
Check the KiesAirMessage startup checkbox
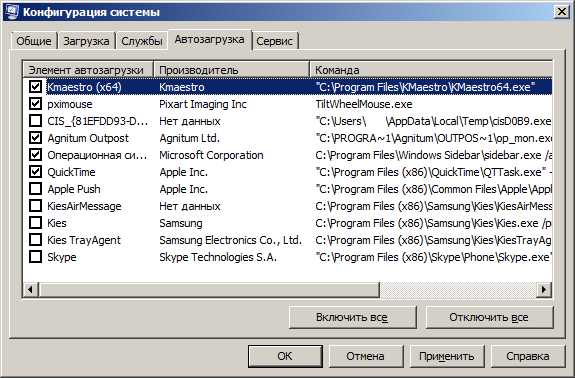(35, 206)
